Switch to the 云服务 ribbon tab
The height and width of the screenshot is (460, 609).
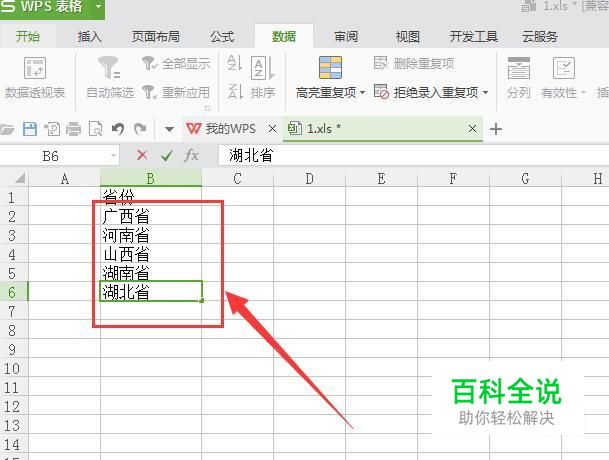tap(540, 37)
